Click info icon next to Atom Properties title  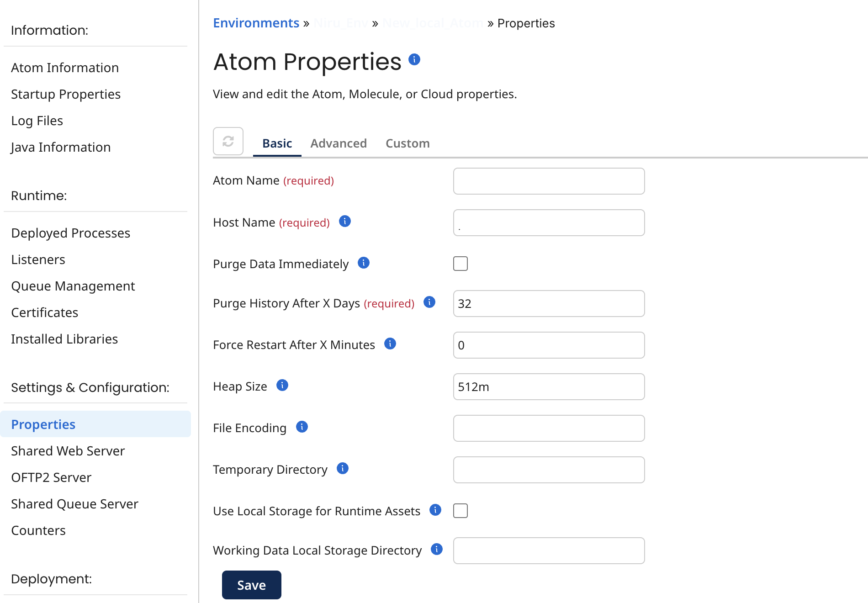pyautogui.click(x=414, y=59)
